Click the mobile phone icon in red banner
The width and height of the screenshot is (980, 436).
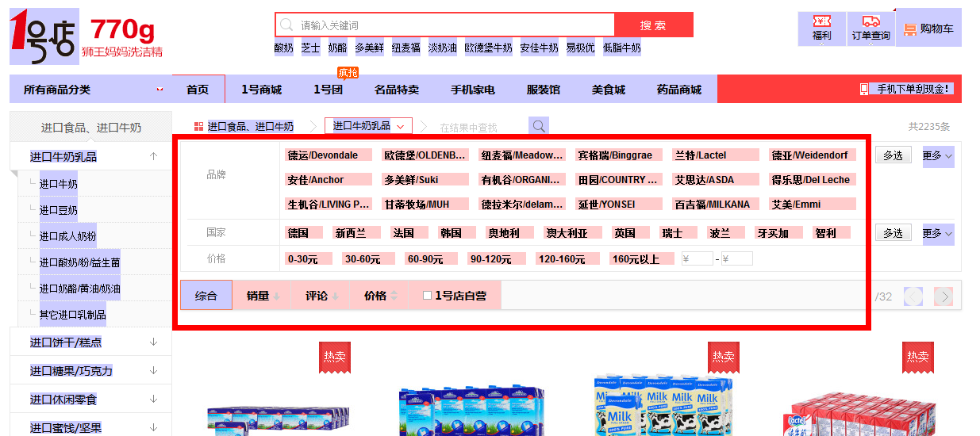click(863, 89)
